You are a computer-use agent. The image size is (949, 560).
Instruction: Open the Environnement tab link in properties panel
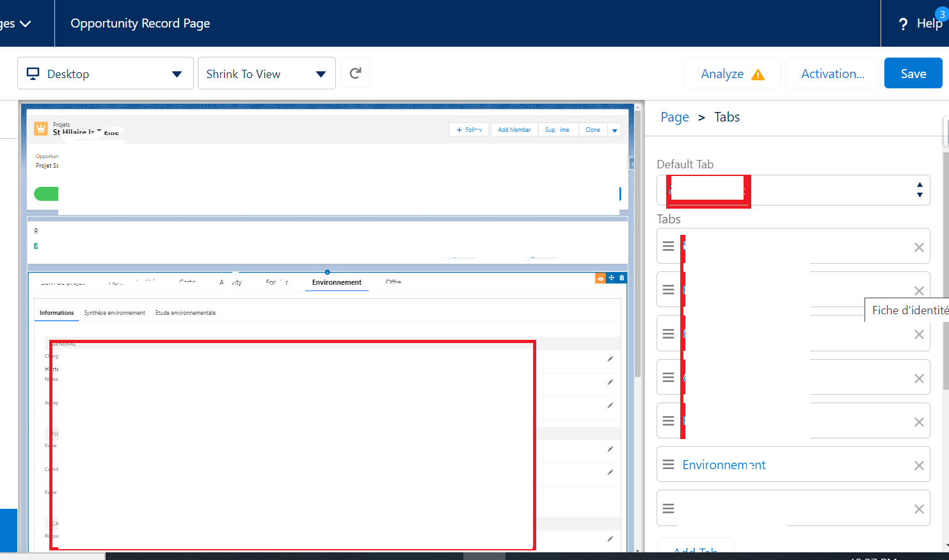click(x=724, y=465)
